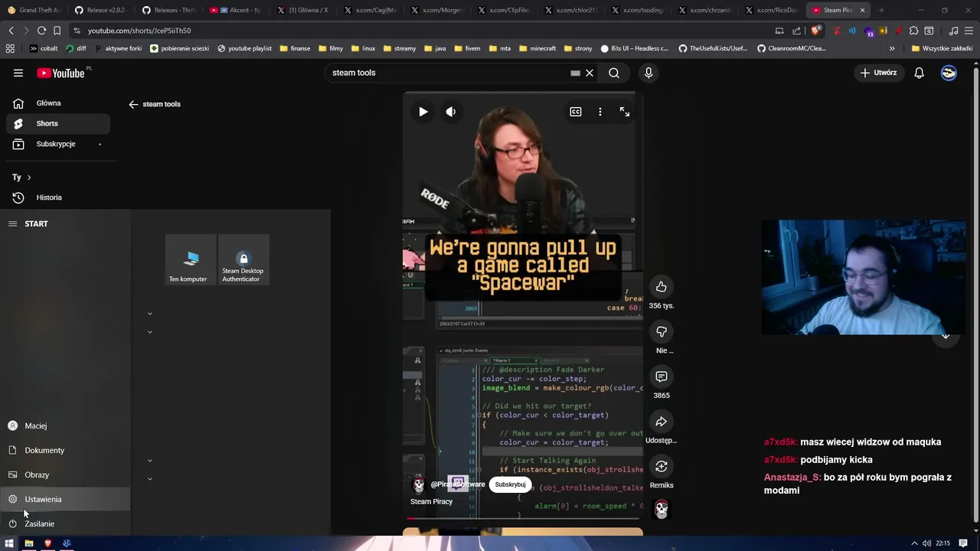
Task: Open Maciej user account in Start
Action: [65, 425]
